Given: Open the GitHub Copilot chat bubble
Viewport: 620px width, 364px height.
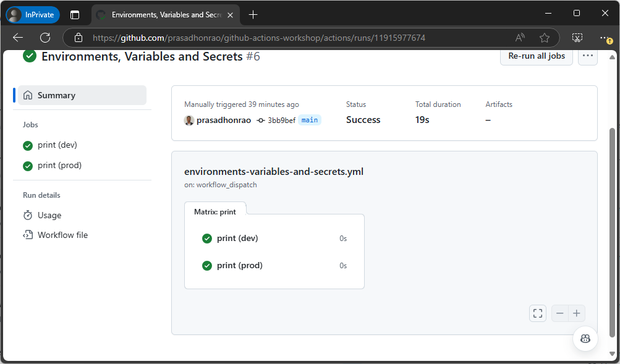Looking at the screenshot, I should [x=584, y=338].
